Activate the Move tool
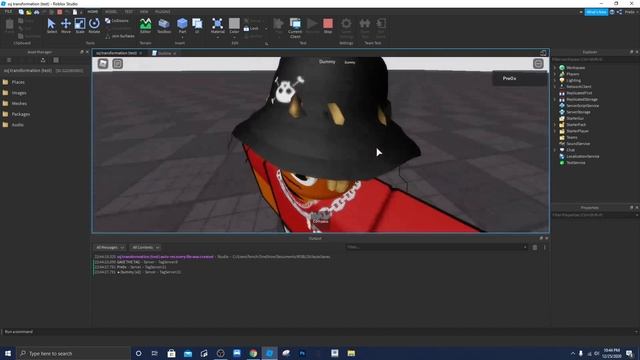The width and height of the screenshot is (640, 360). click(x=66, y=25)
